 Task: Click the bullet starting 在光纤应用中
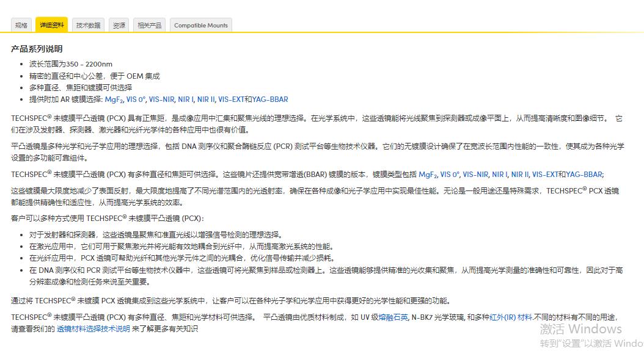(183, 258)
